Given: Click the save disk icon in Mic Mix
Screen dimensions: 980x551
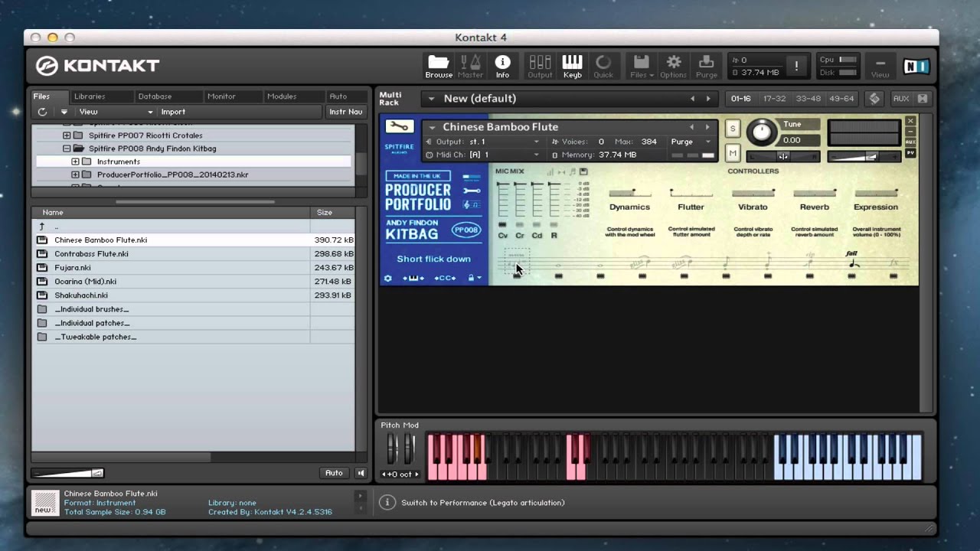Looking at the screenshot, I should (583, 172).
